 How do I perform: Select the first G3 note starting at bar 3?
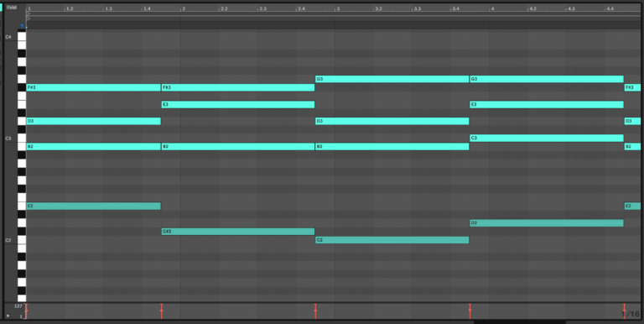tap(392, 79)
